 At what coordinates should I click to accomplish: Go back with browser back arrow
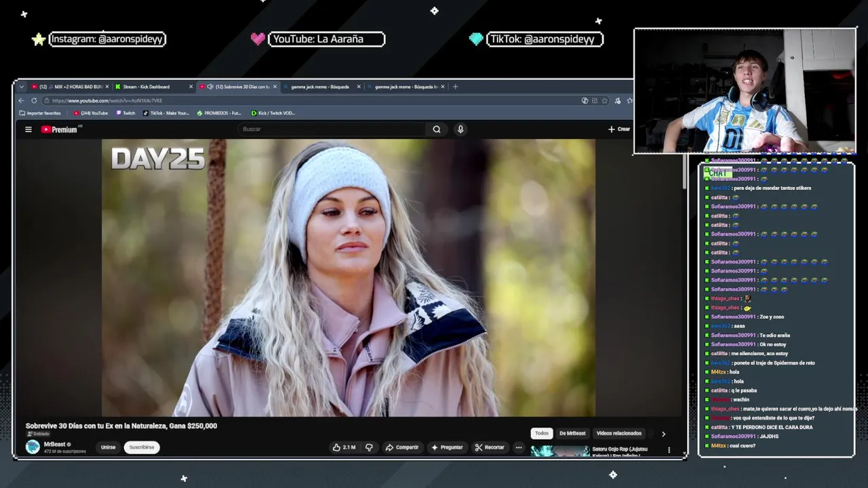pyautogui.click(x=21, y=100)
